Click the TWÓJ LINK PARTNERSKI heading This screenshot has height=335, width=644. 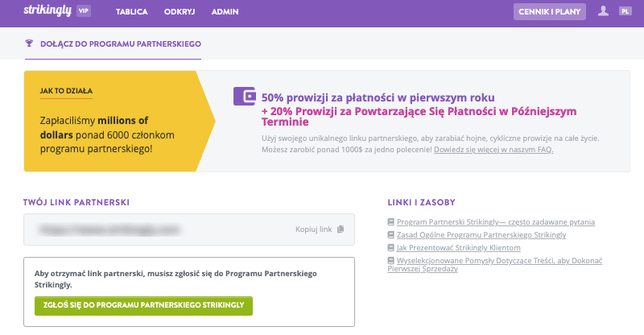76,202
